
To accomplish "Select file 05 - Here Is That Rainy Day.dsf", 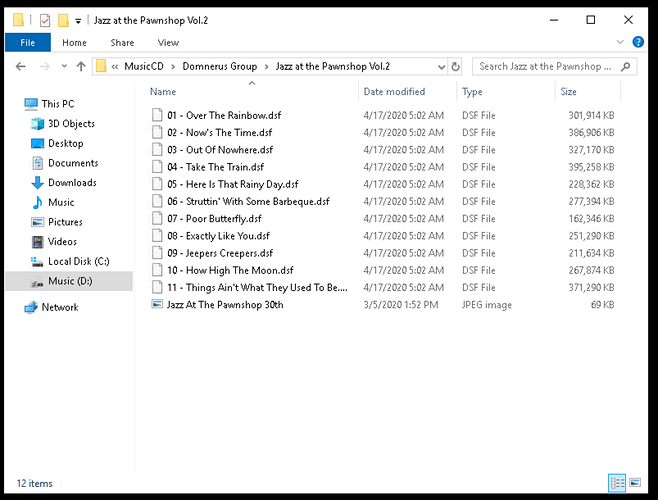I will [x=233, y=184].
